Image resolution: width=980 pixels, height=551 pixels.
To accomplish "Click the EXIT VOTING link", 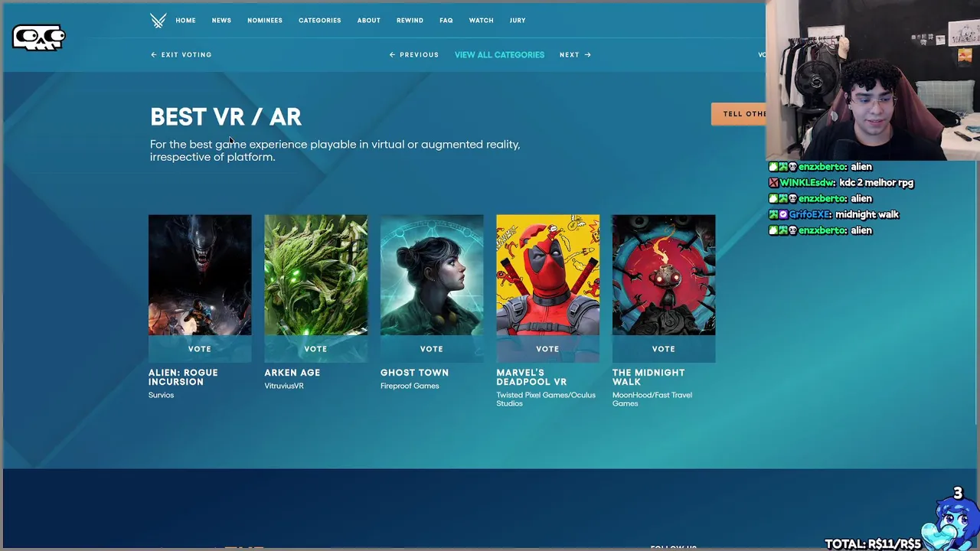I will [x=181, y=55].
